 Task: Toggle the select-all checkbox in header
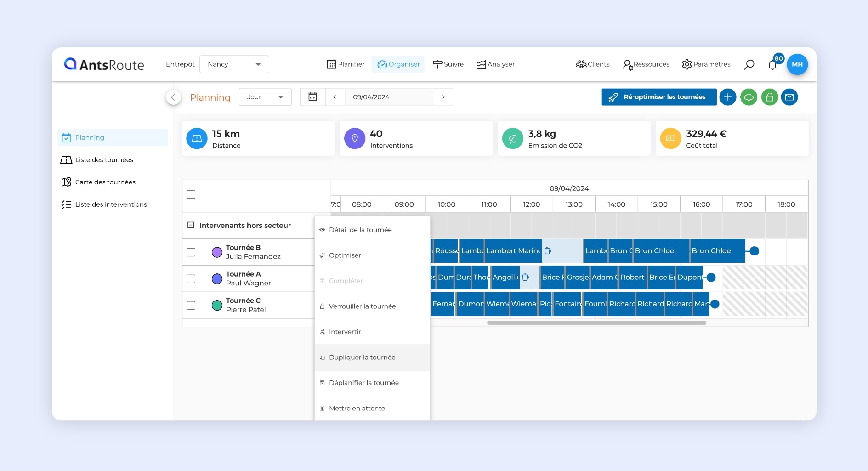pyautogui.click(x=191, y=194)
